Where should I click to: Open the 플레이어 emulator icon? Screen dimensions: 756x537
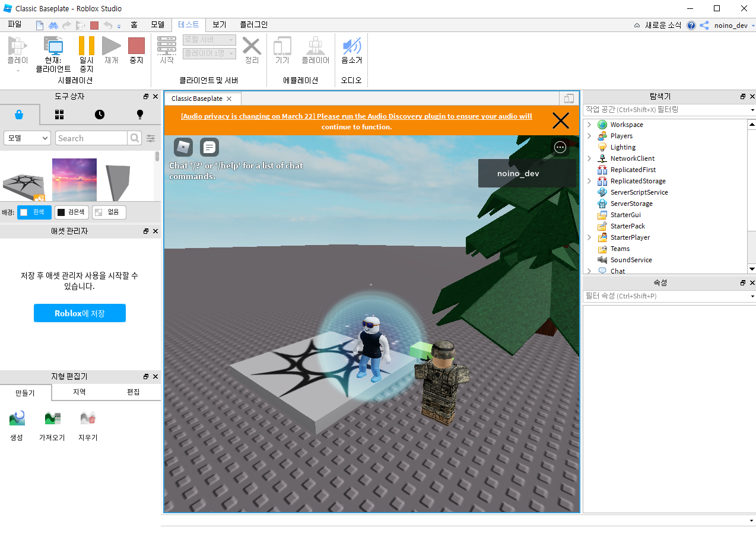click(315, 46)
